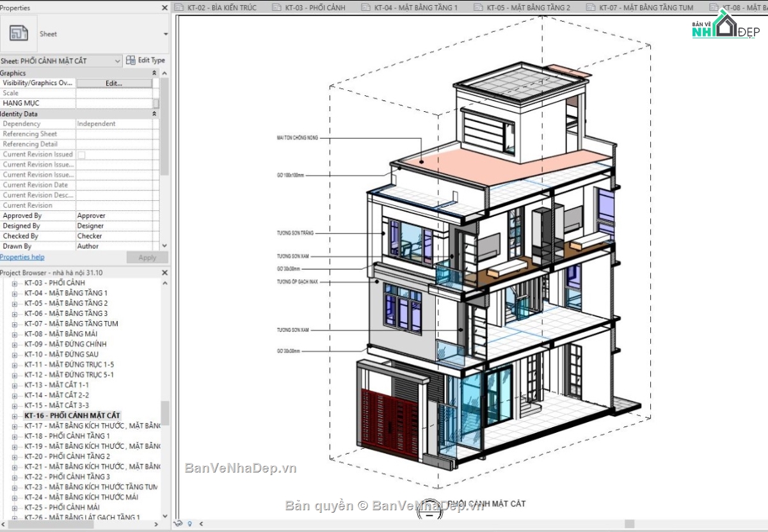Screen dimensions: 768x532
Task: Select sheet KT-14 - MẶT CẮT 2-2
Action: pyautogui.click(x=56, y=395)
